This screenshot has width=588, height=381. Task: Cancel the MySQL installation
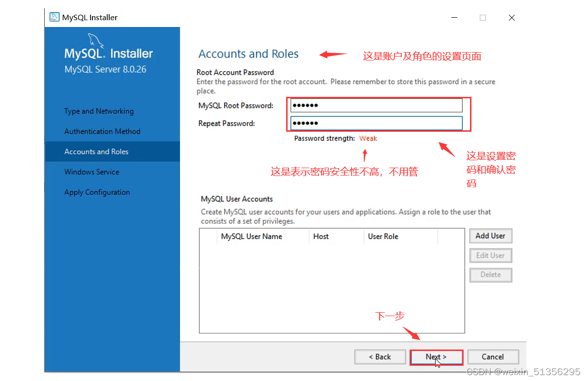(493, 356)
